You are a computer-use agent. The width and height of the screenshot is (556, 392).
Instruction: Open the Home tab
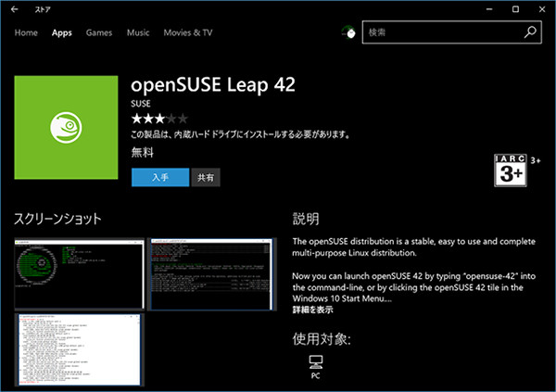pos(26,32)
